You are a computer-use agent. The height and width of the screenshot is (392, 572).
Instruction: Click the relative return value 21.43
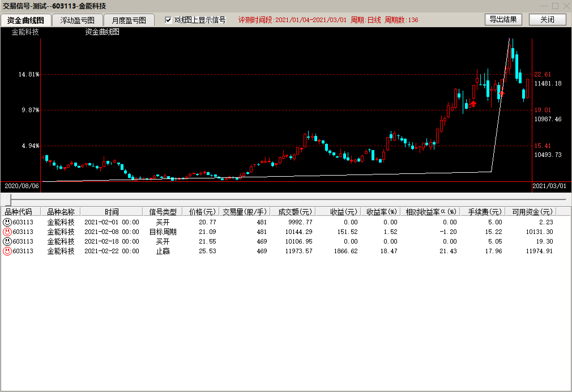pyautogui.click(x=448, y=251)
